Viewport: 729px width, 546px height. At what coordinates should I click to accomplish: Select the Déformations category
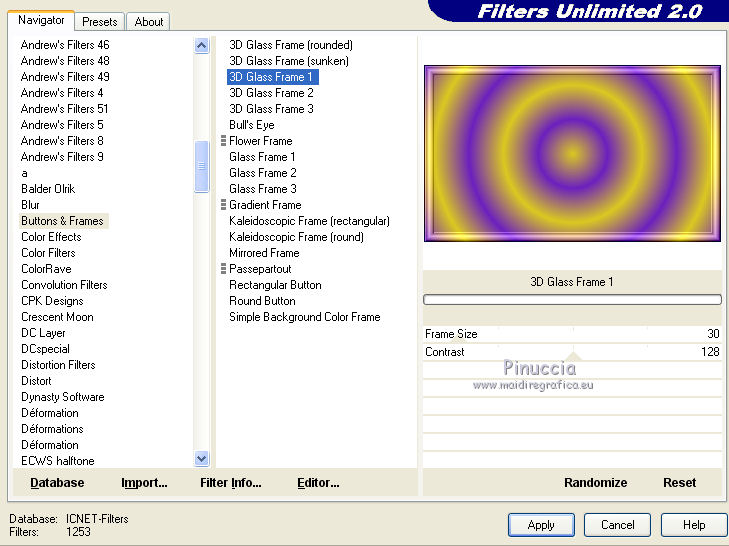point(52,429)
